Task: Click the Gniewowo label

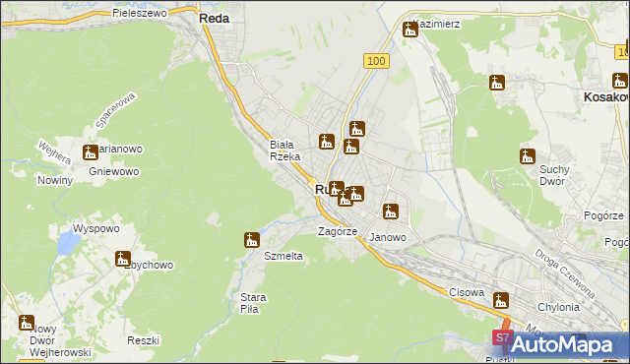Action: pos(114,171)
